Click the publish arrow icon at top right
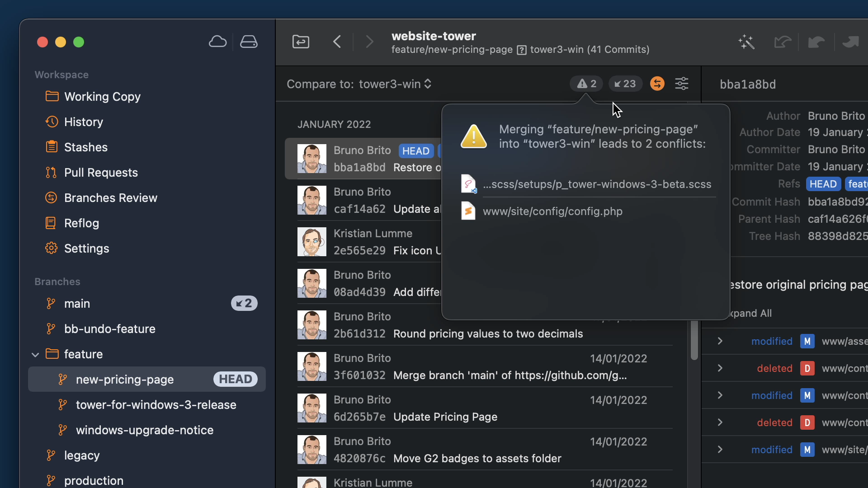This screenshot has width=868, height=488. (851, 42)
